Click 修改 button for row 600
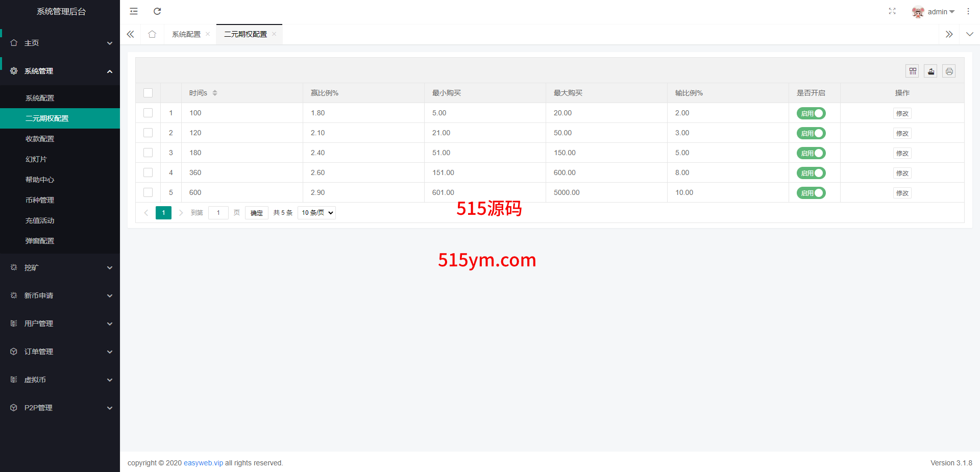 click(902, 193)
